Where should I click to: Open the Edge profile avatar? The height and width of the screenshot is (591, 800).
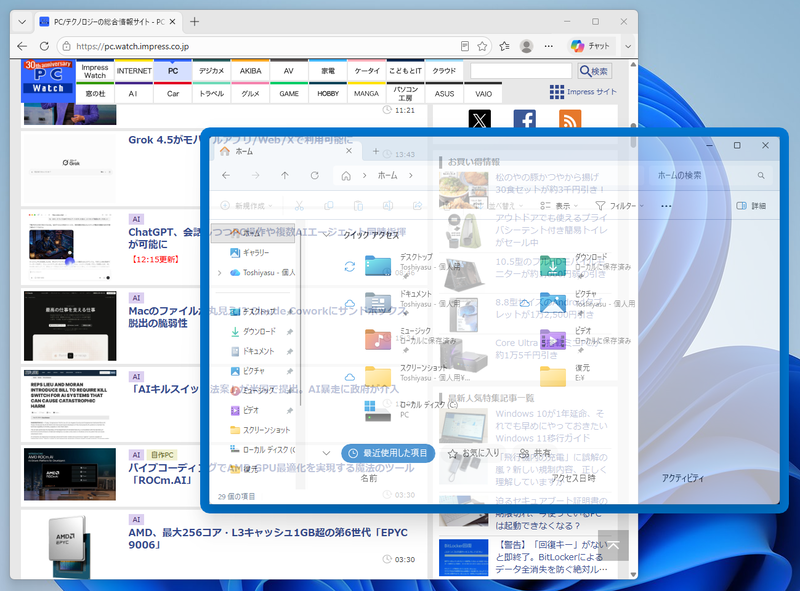(527, 46)
